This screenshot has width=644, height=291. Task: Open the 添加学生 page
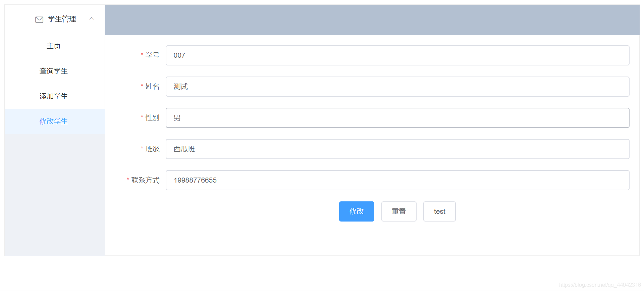[x=54, y=96]
